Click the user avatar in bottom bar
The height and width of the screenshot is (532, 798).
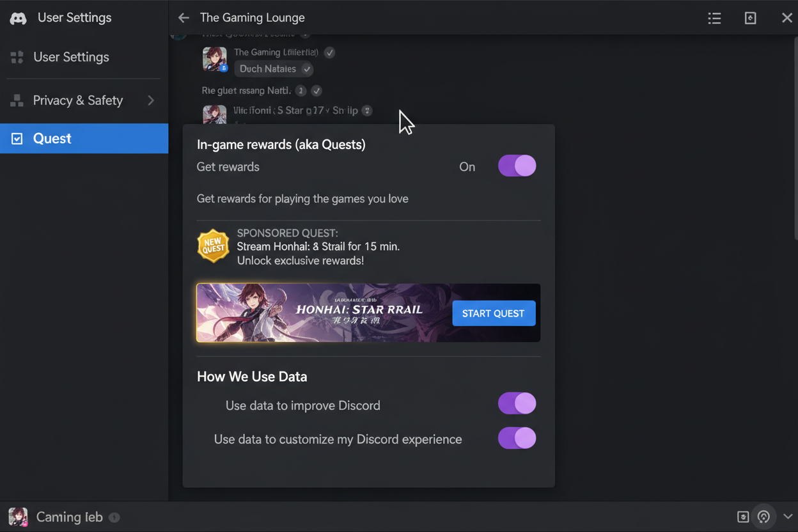[18, 517]
